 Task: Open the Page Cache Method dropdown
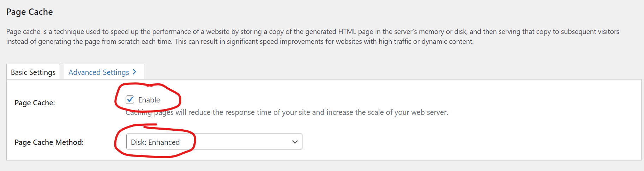pyautogui.click(x=214, y=142)
